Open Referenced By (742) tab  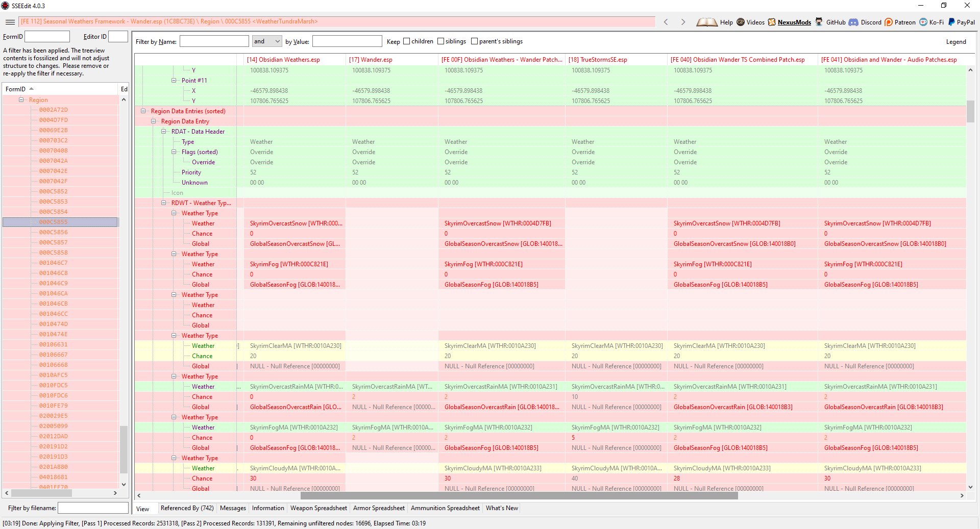tap(187, 508)
